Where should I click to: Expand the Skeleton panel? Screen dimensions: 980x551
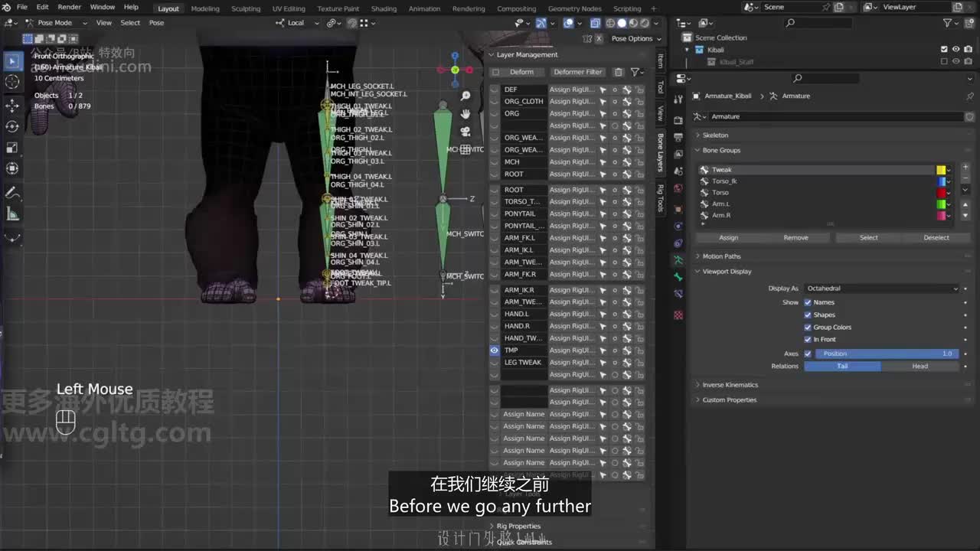click(715, 135)
